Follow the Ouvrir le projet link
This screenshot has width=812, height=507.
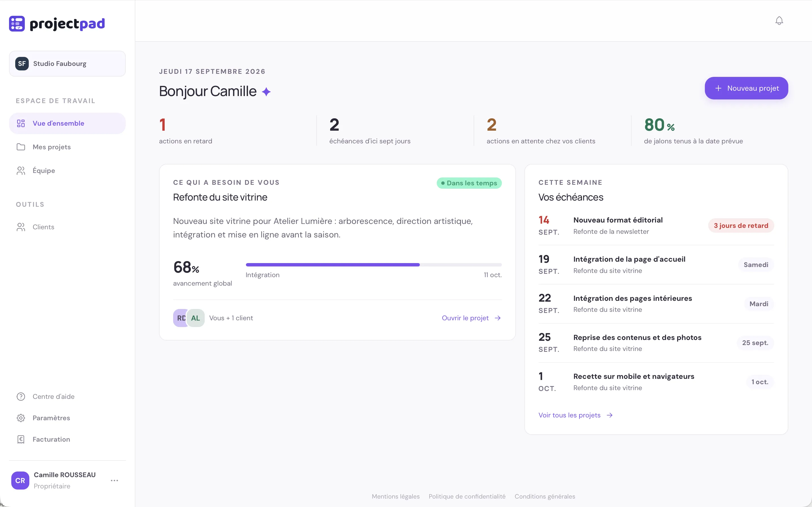471,318
